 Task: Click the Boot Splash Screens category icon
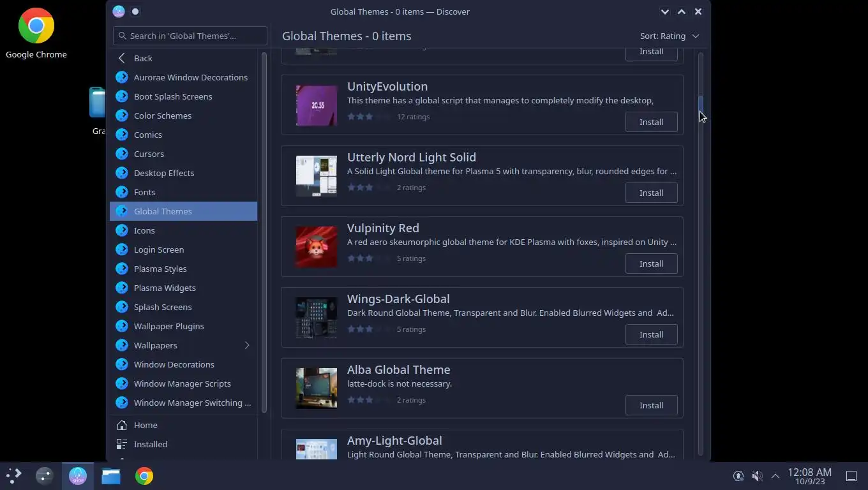[x=122, y=96]
